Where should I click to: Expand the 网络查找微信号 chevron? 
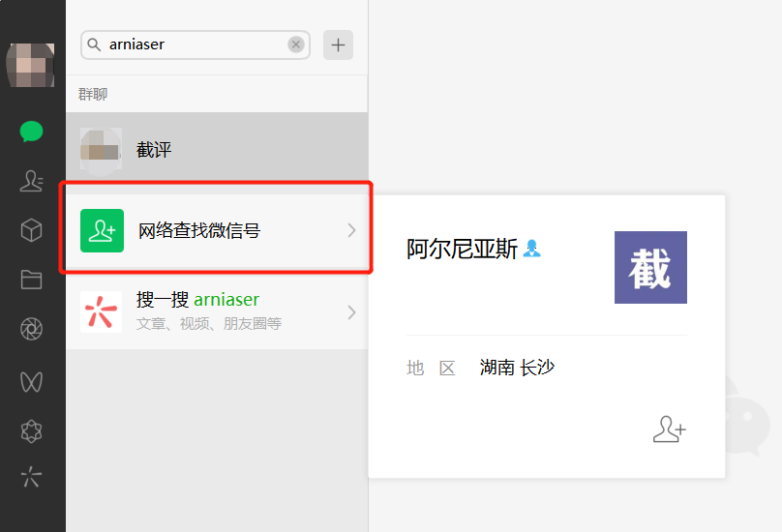pos(351,230)
